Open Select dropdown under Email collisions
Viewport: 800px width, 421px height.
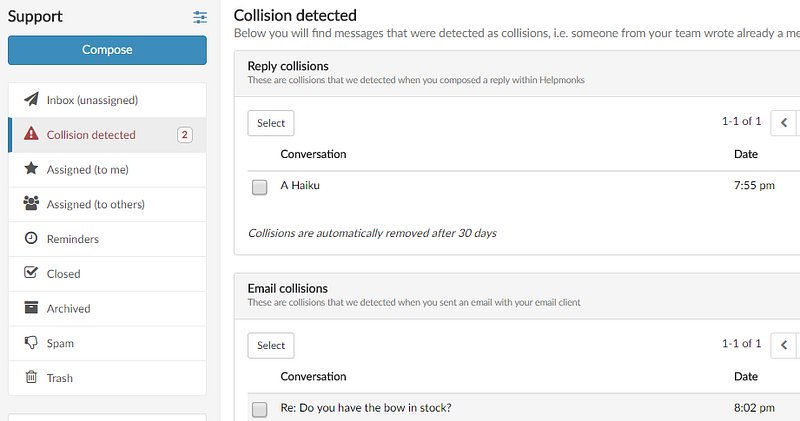click(x=271, y=345)
